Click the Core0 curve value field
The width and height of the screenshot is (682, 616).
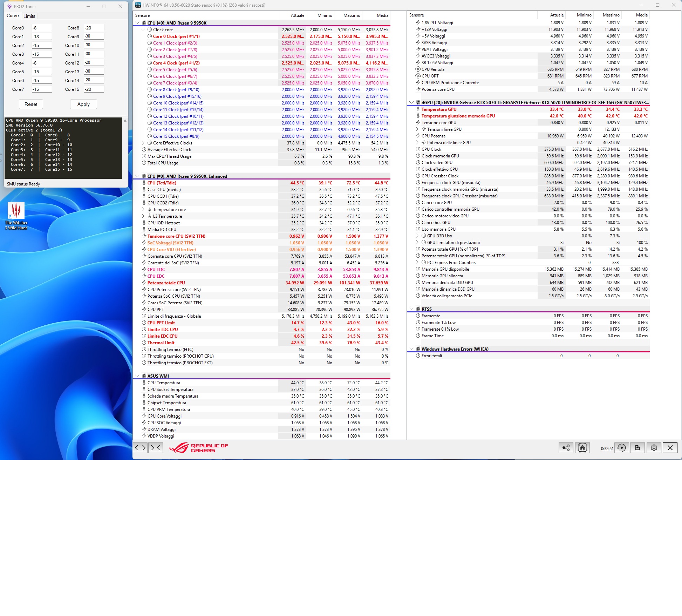tap(41, 28)
